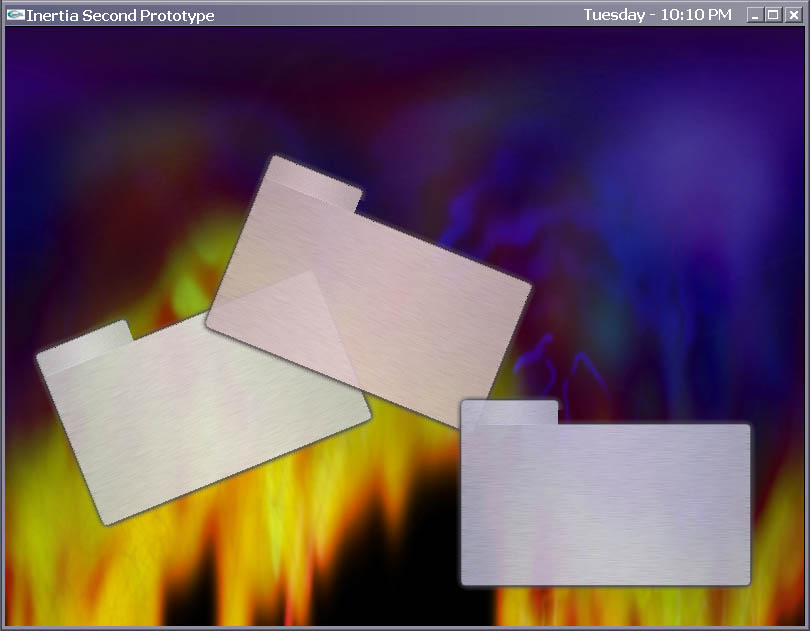The image size is (810, 631).
Task: Click the empty title bar area left of clock
Action: (398, 15)
